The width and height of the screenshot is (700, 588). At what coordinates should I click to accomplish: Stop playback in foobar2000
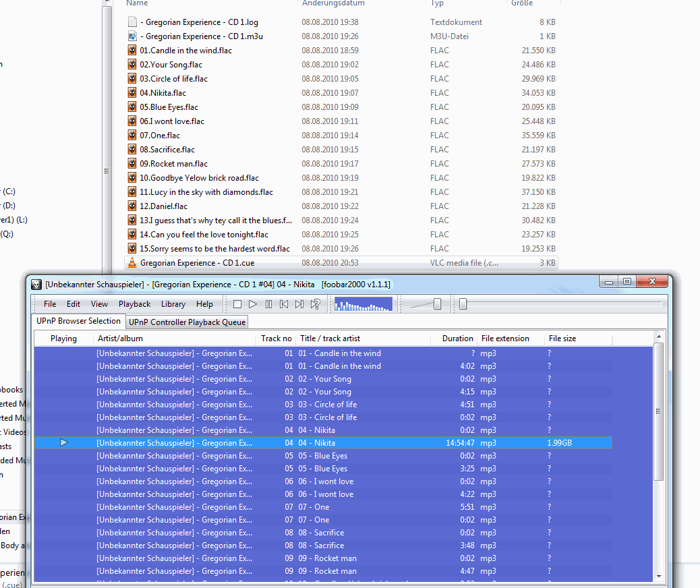coord(237,304)
